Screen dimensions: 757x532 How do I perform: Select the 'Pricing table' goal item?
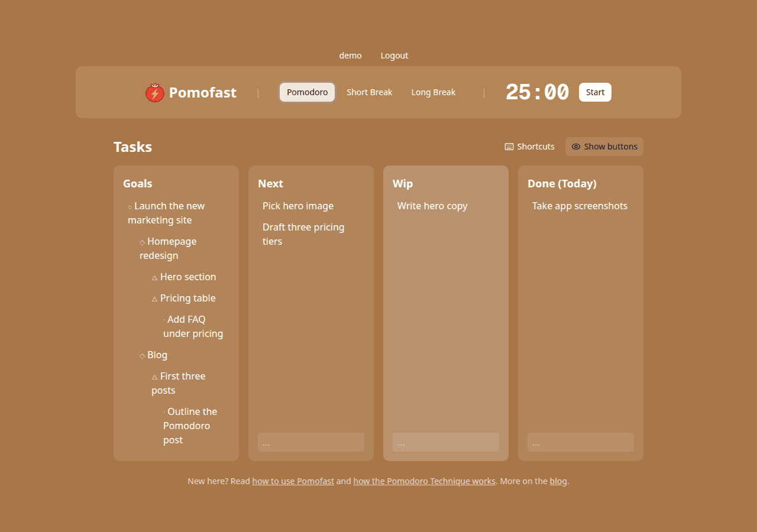tap(188, 298)
